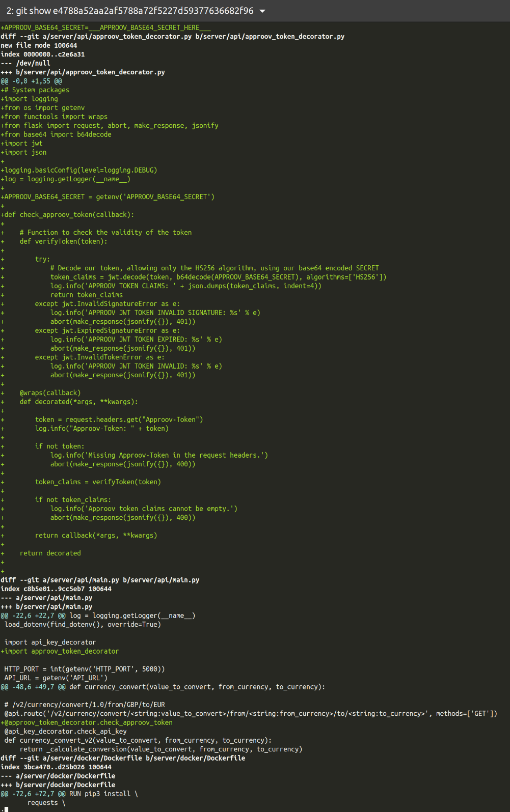Select the Dockerfile diff header line

click(123, 758)
